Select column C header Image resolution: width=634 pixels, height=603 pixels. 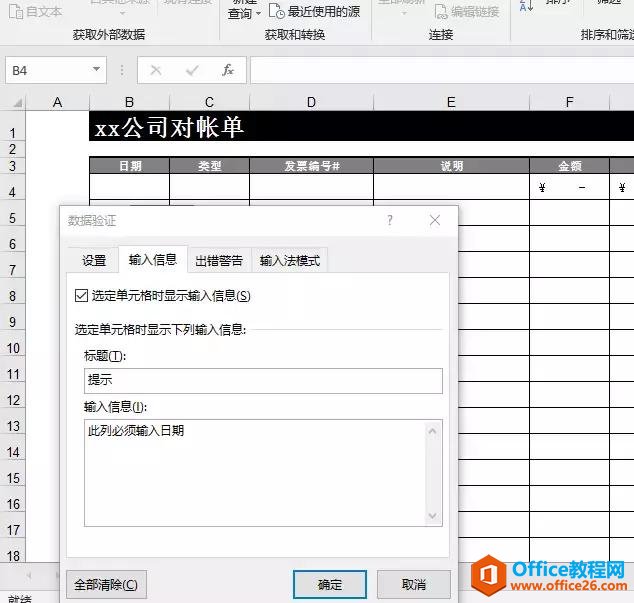[x=209, y=102]
